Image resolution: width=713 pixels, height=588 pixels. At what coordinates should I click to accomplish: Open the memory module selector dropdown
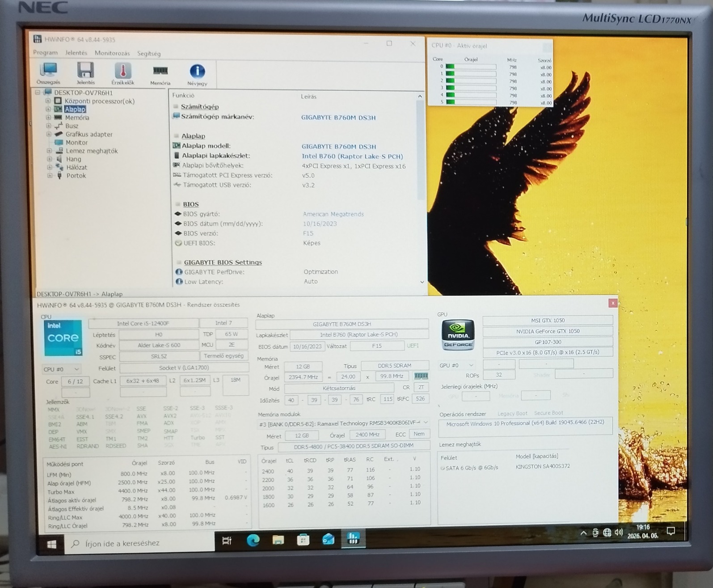344,423
